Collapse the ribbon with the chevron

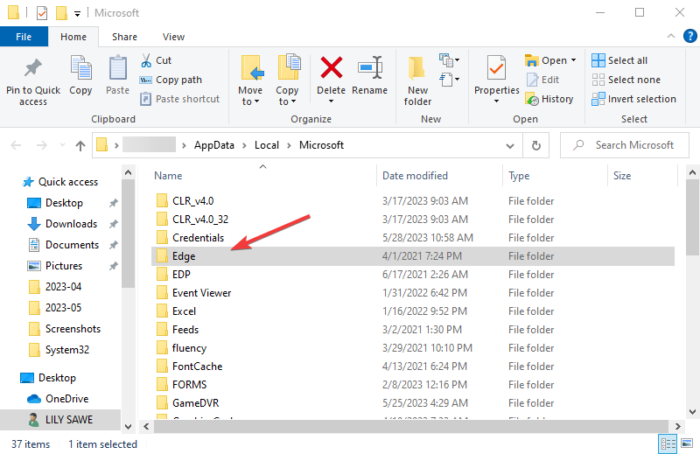tap(671, 36)
